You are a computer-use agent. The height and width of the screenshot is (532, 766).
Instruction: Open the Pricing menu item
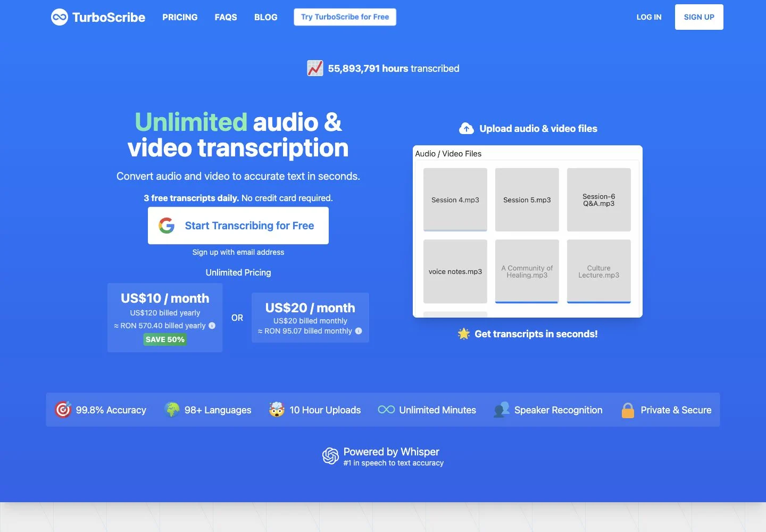coord(180,17)
